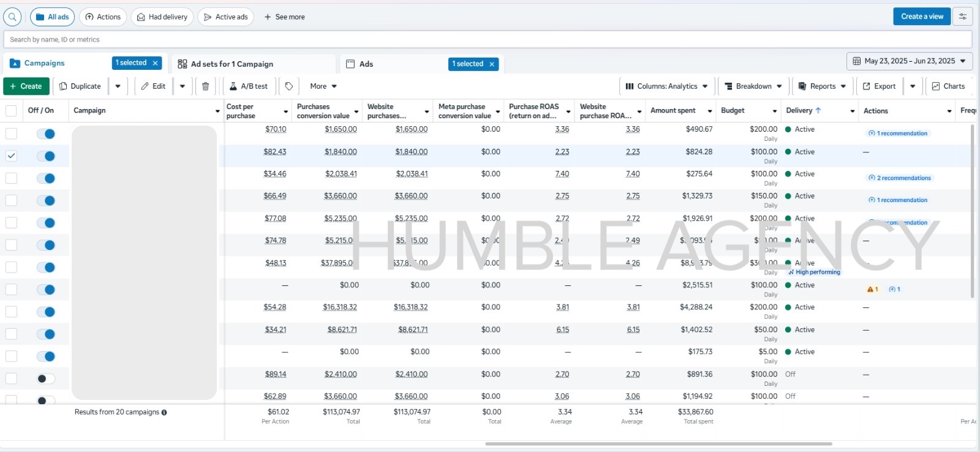Expand the Duplicate options arrow

(118, 86)
